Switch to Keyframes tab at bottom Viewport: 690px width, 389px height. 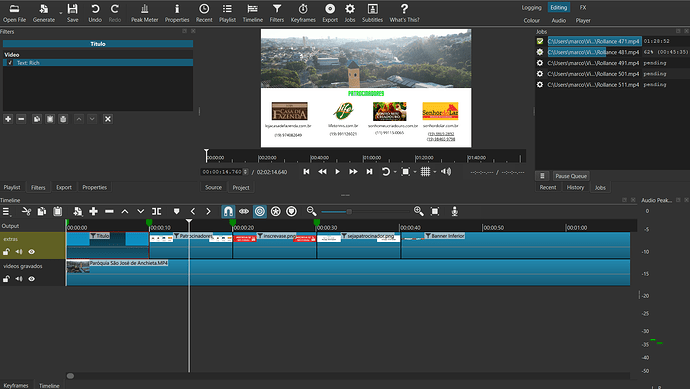coord(16,385)
